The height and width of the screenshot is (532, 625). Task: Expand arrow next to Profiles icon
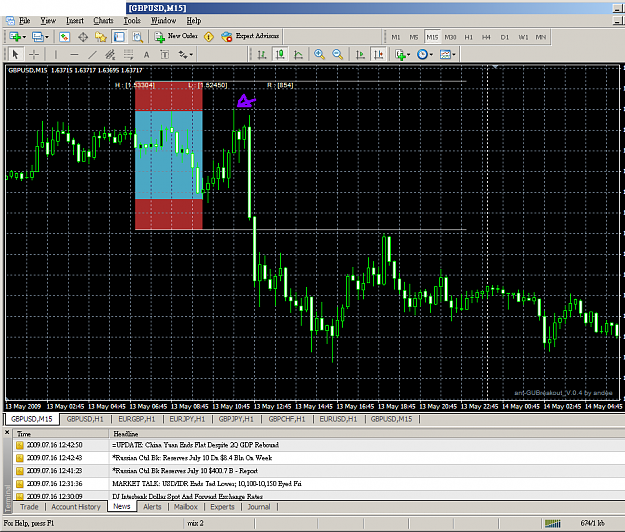[47, 37]
